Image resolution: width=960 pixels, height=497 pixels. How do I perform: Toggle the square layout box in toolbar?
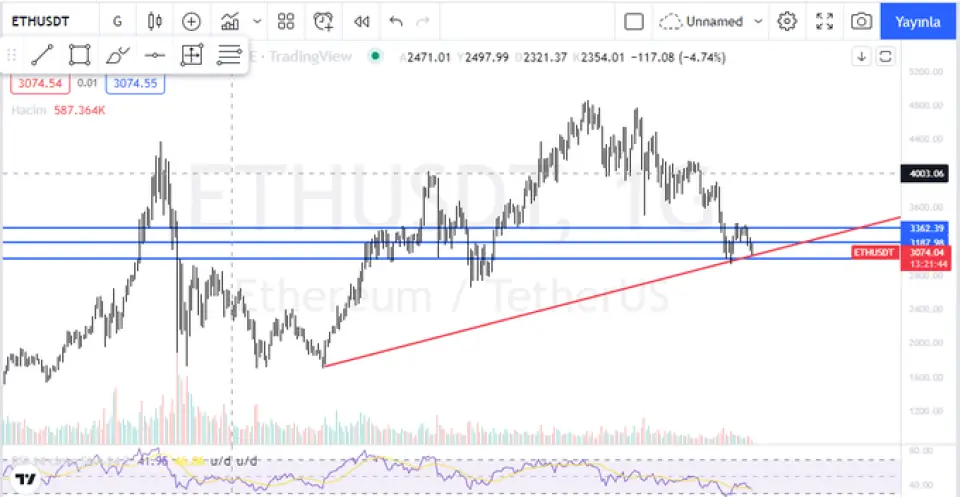click(x=633, y=21)
